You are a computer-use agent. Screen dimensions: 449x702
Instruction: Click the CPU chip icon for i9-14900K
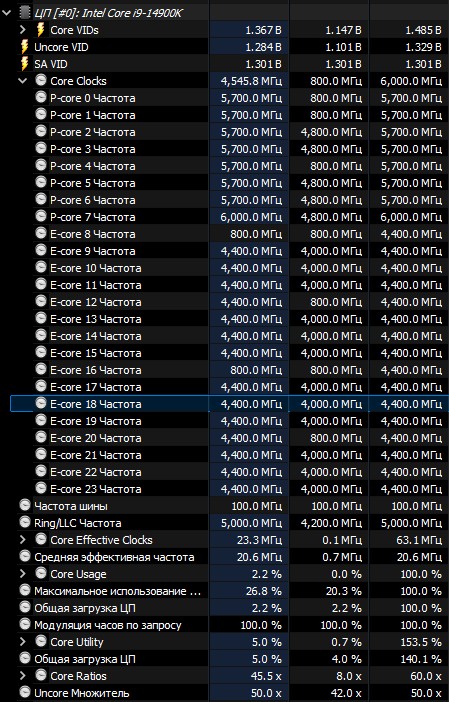[25, 13]
